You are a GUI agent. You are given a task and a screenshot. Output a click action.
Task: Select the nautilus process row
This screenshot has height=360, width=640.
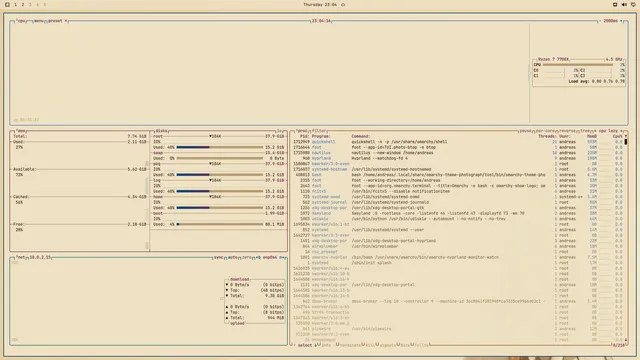coord(458,153)
